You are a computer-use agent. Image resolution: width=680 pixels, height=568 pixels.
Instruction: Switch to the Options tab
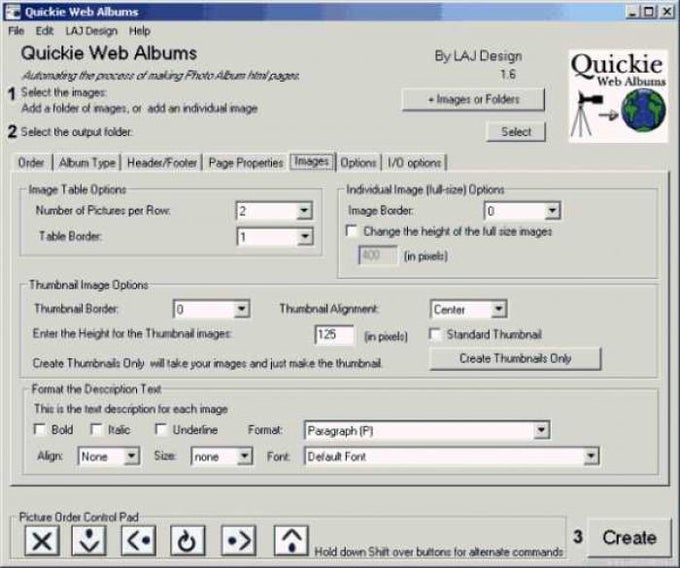358,163
